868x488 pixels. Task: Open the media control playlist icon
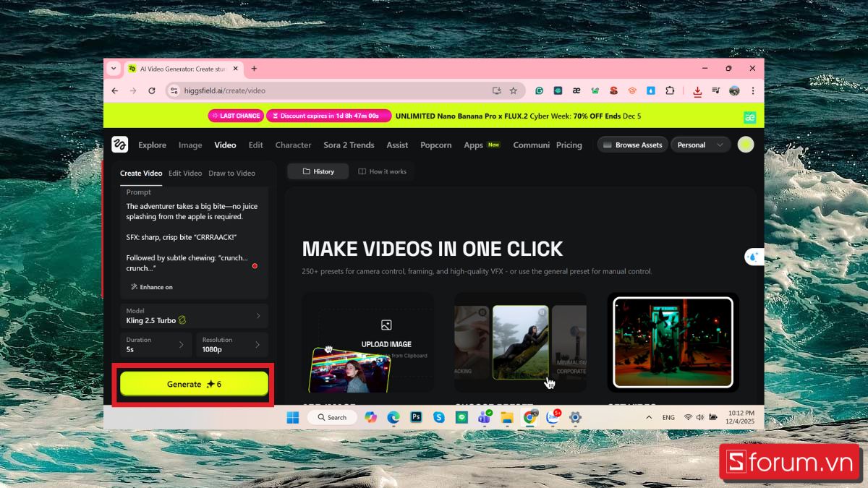(x=715, y=90)
